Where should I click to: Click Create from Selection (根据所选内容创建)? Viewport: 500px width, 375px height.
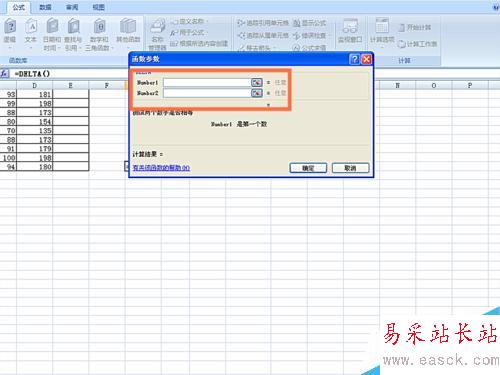[x=199, y=44]
